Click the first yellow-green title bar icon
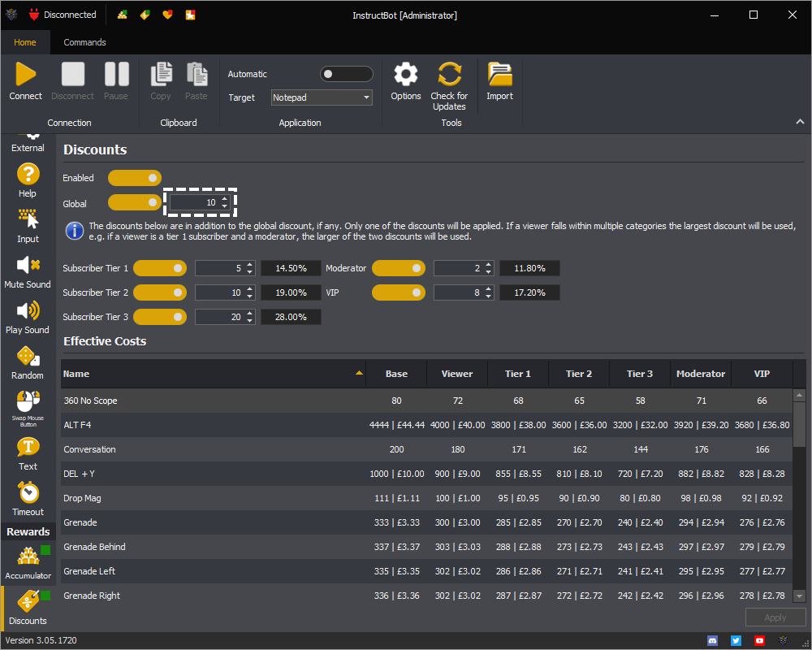812x650 pixels. [123, 15]
